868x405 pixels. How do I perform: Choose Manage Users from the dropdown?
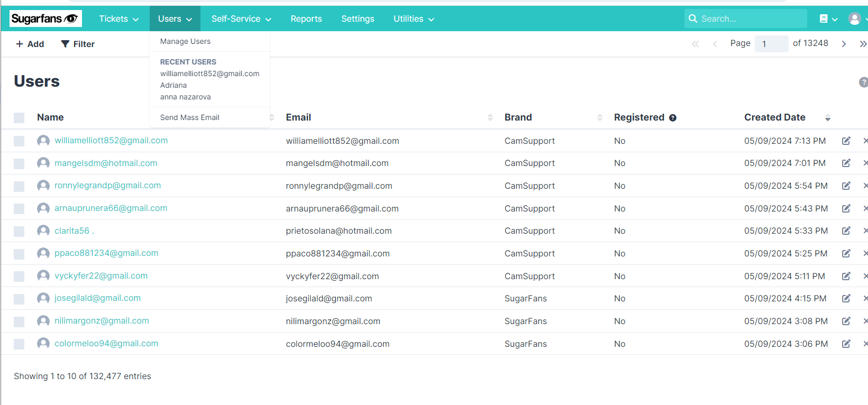tap(185, 41)
